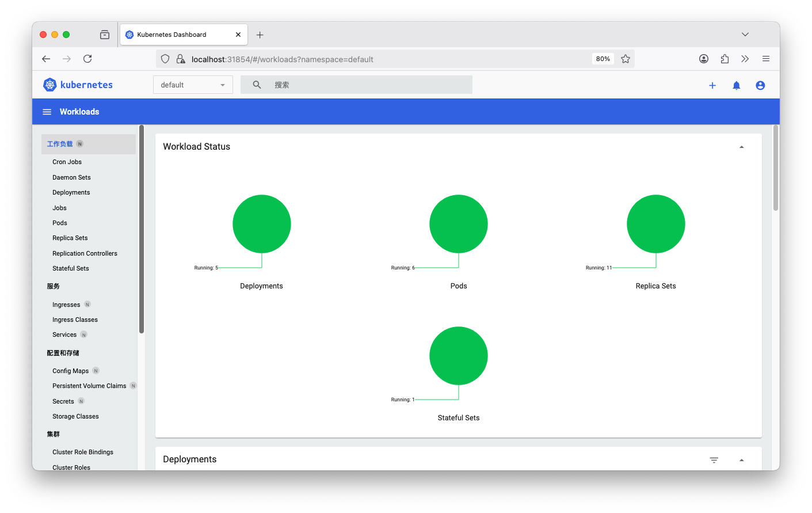Click the green Pods status circle
Screen dimensions: 812x513
[x=459, y=224]
